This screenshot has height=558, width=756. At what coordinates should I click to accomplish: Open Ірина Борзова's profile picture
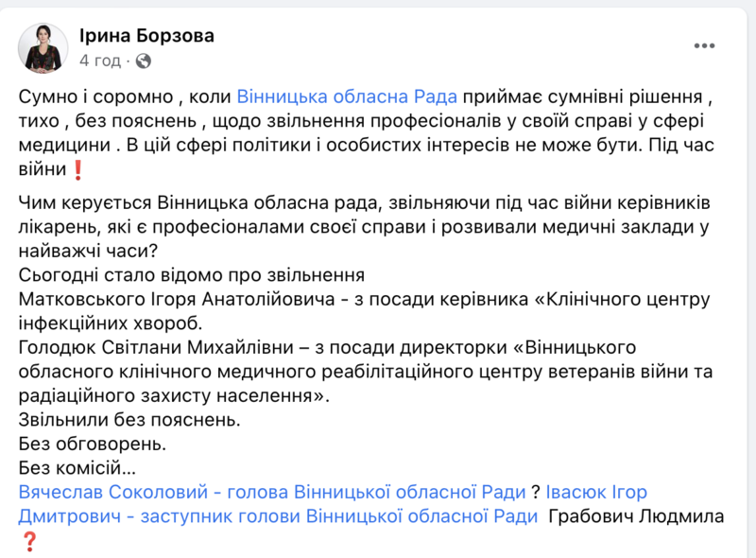coord(43,48)
